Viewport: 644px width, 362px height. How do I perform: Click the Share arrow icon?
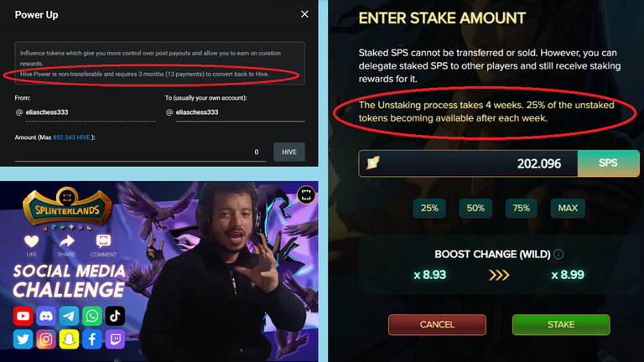tap(66, 241)
